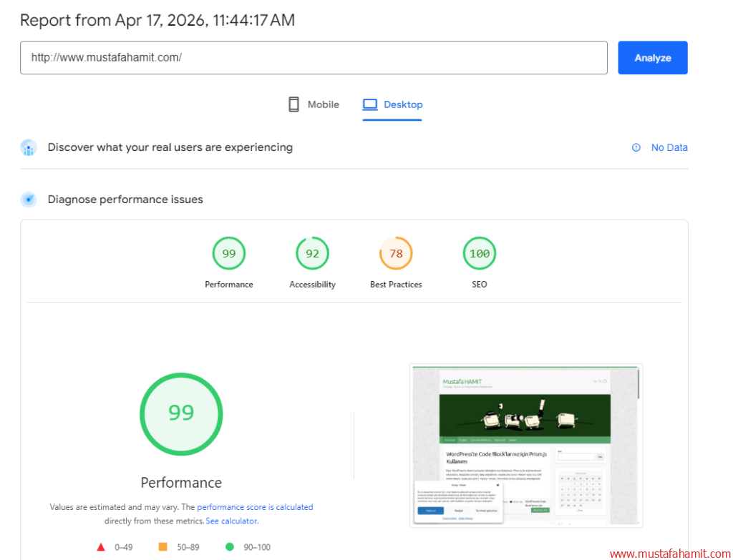
Task: Click the real users experience icon
Action: pyautogui.click(x=29, y=148)
